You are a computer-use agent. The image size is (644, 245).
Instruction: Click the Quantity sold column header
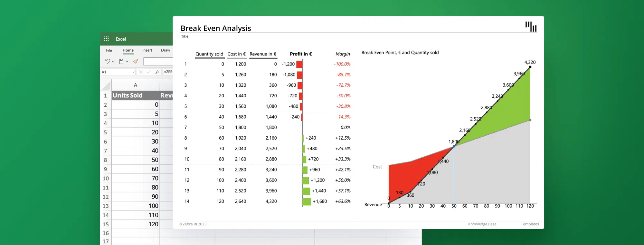209,54
